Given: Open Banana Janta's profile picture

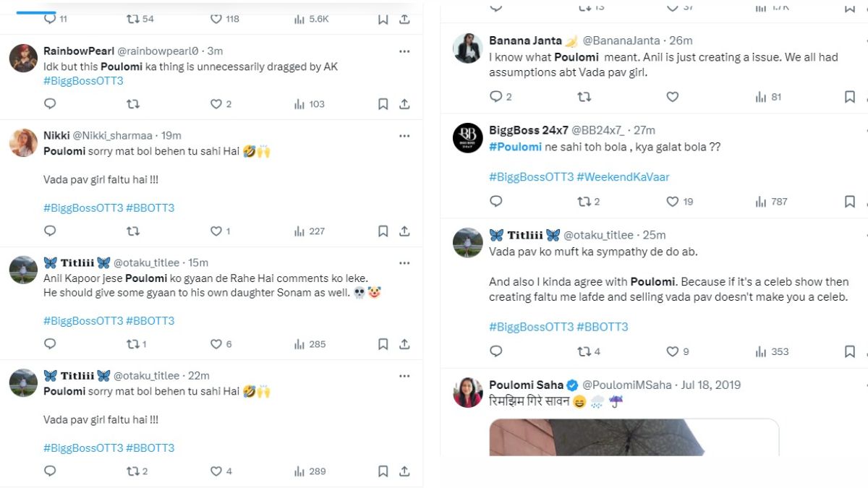Looking at the screenshot, I should point(467,48).
